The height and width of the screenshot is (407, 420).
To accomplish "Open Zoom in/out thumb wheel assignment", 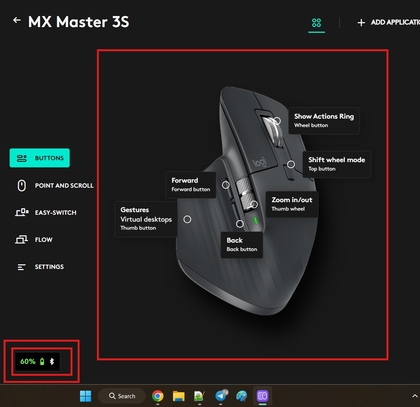I will coord(292,204).
